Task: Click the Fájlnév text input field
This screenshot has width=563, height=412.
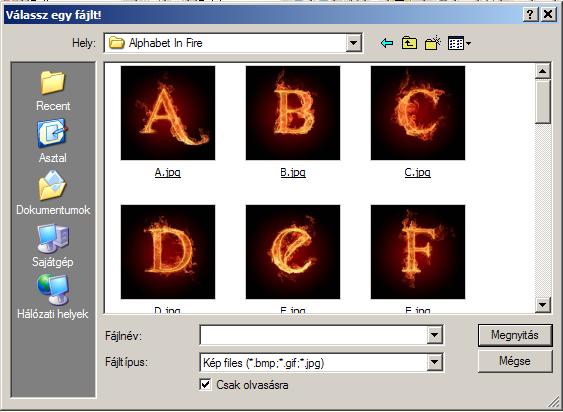Action: click(314, 335)
